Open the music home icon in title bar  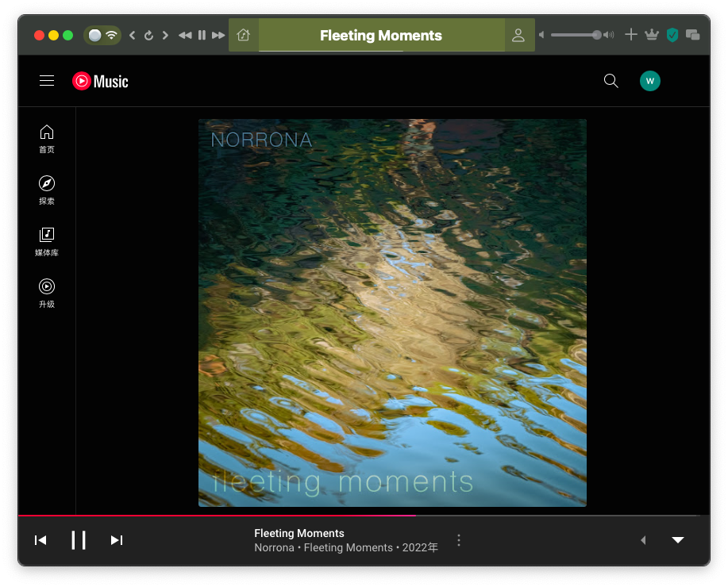coord(243,35)
